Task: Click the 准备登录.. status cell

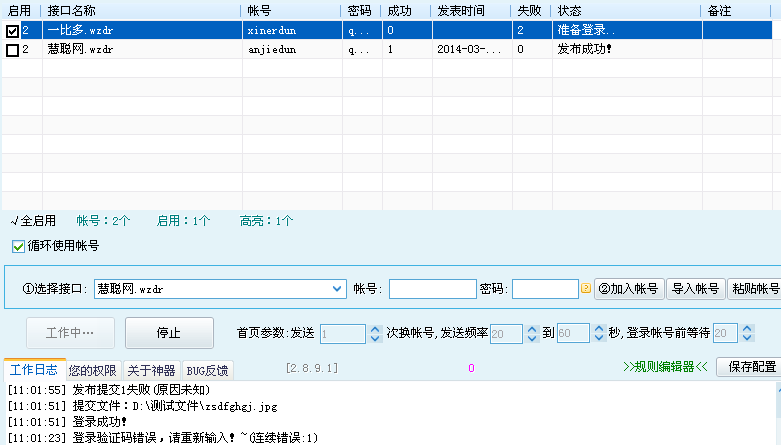Action: 627,30
